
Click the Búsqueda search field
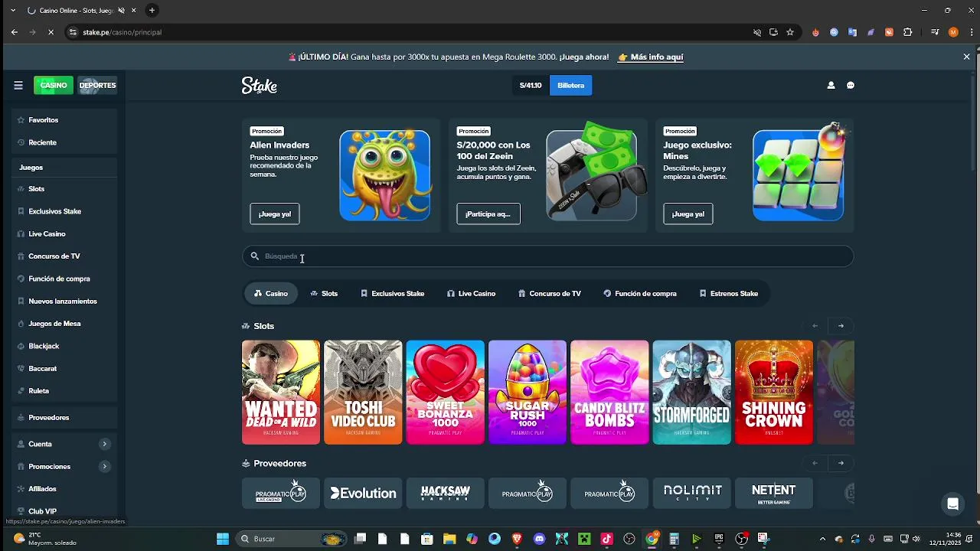pyautogui.click(x=547, y=256)
